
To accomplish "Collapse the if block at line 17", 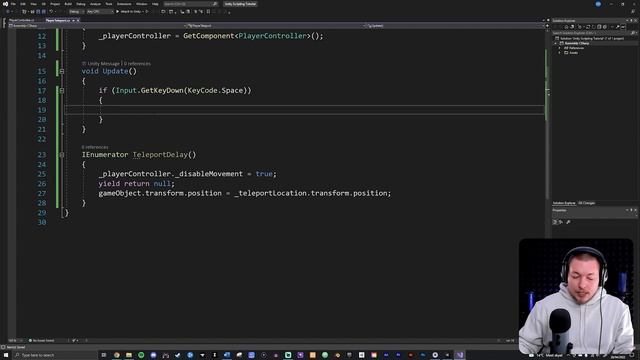I will [x=62, y=91].
